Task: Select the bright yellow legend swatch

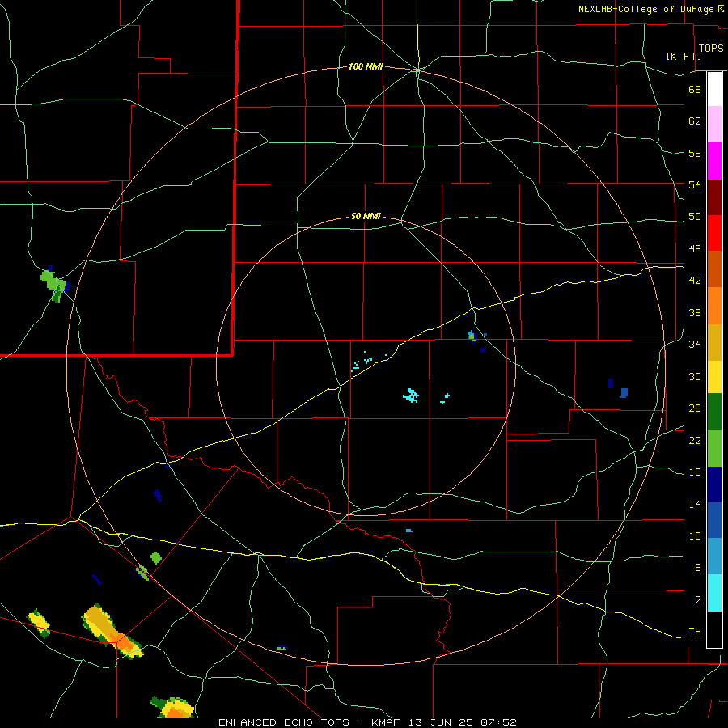Action: point(714,376)
